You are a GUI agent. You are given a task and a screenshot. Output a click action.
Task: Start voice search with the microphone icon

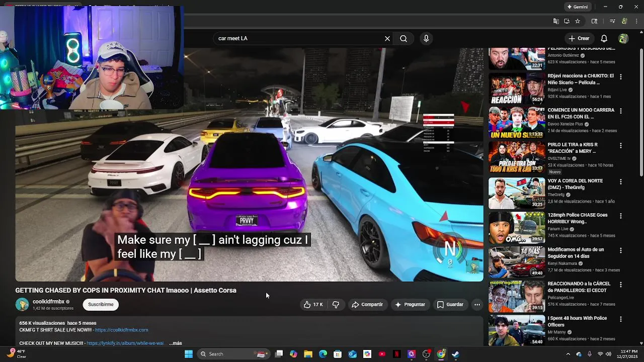click(x=426, y=38)
